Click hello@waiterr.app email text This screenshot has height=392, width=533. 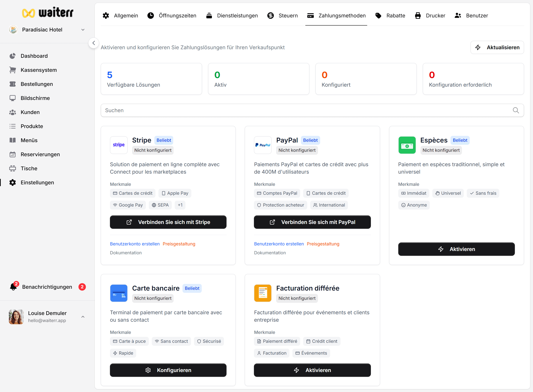(47, 321)
